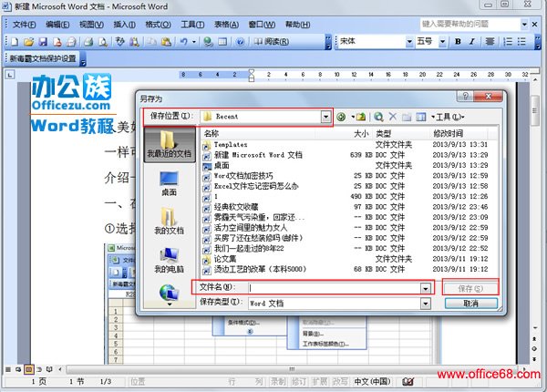Click the Up One Level folder icon

click(361, 117)
